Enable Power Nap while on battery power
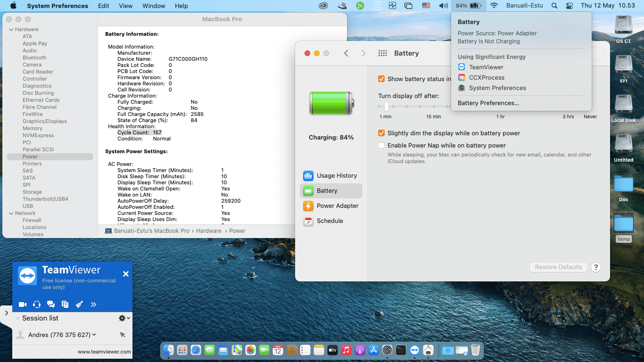The height and width of the screenshot is (362, 644). 381,145
